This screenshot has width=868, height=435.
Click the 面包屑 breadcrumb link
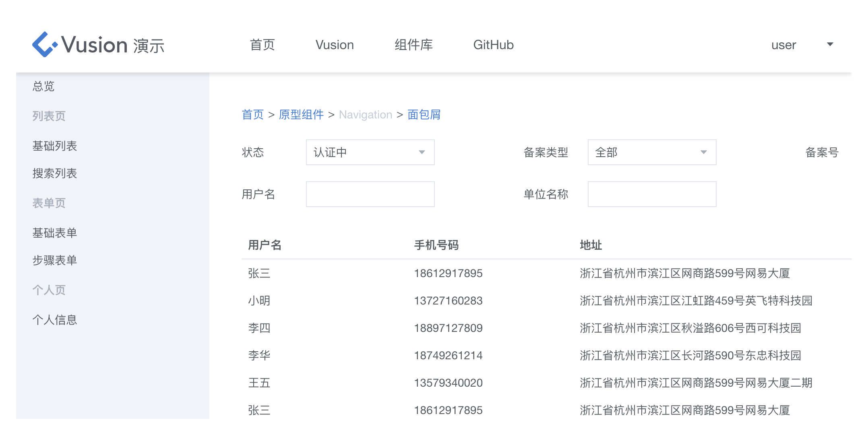click(x=424, y=115)
